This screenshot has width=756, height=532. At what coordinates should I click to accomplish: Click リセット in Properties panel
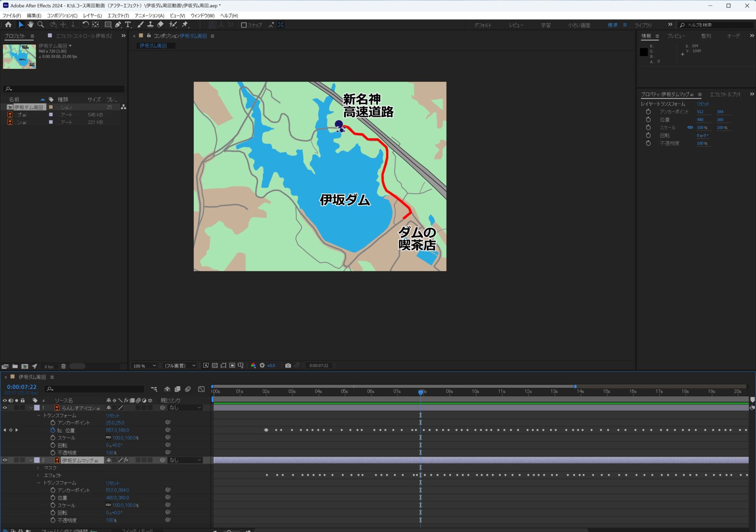[703, 104]
